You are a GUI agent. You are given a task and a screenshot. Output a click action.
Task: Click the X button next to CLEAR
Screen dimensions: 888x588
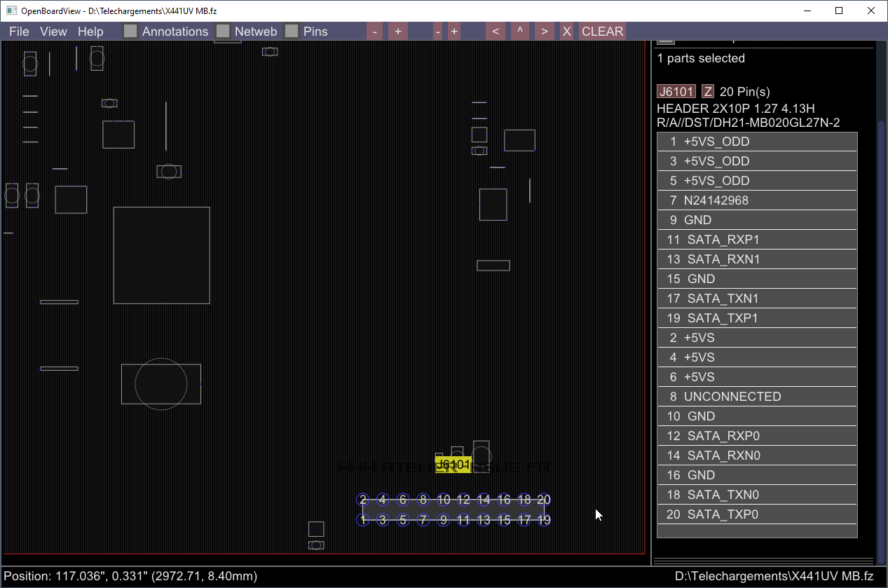coord(566,32)
